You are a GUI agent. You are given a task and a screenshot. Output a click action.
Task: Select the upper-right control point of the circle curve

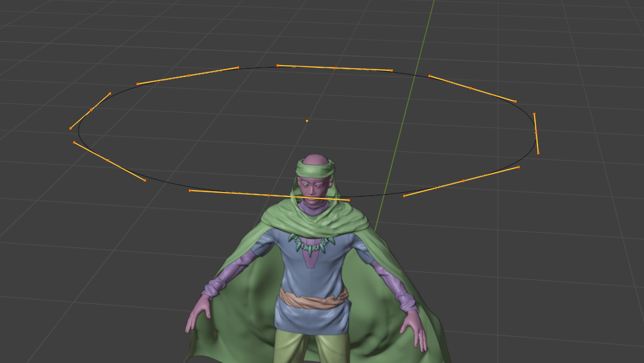click(471, 88)
